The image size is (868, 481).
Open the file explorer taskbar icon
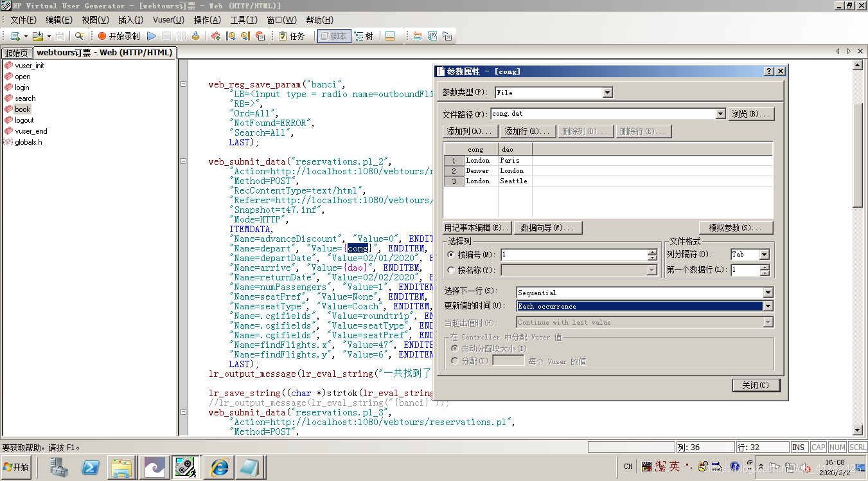pyautogui.click(x=122, y=467)
